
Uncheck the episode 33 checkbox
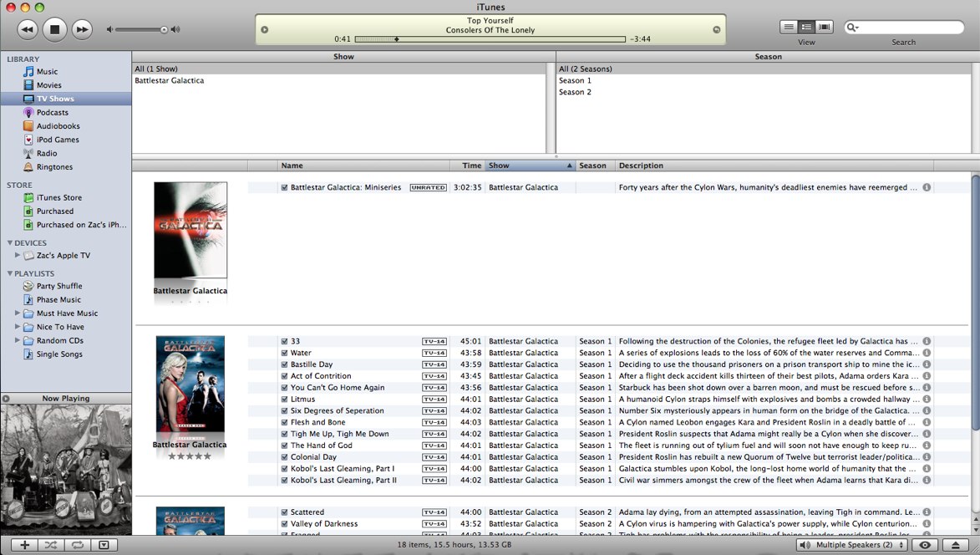[284, 341]
